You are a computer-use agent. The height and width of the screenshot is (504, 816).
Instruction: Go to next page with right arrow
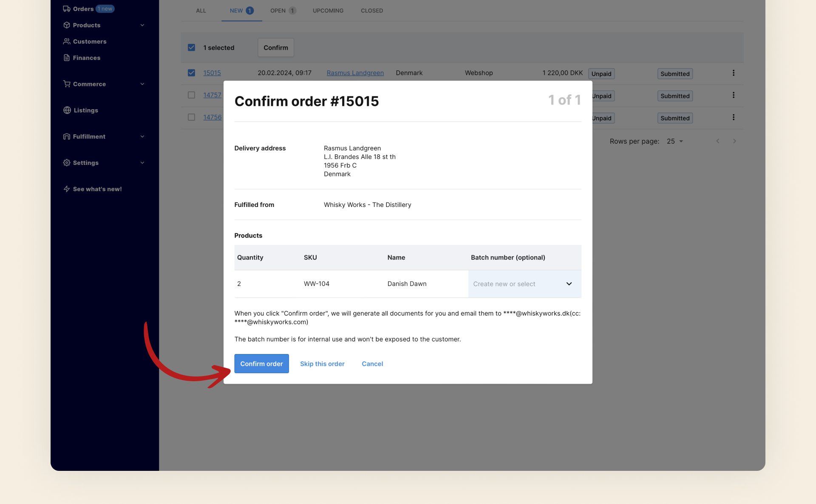point(734,141)
